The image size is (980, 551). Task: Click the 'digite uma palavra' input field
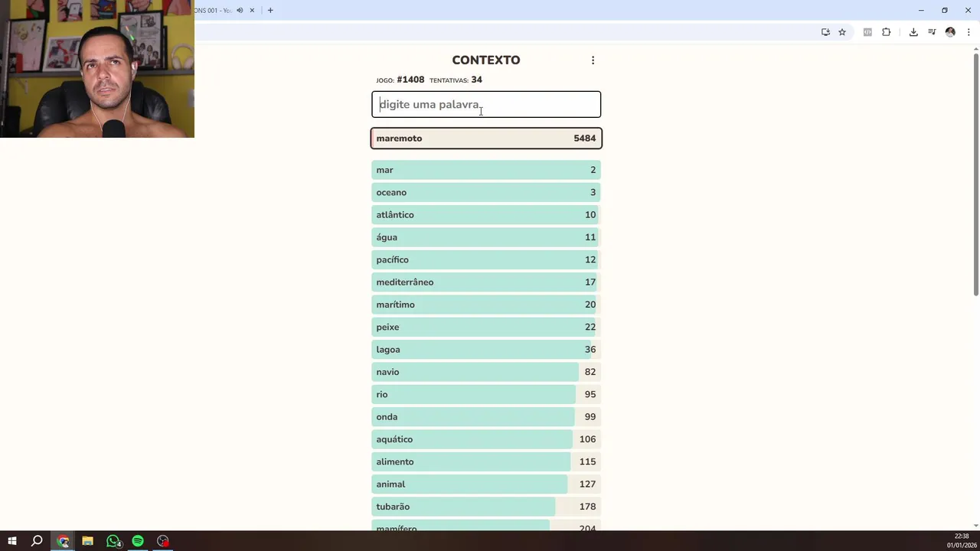(x=486, y=104)
